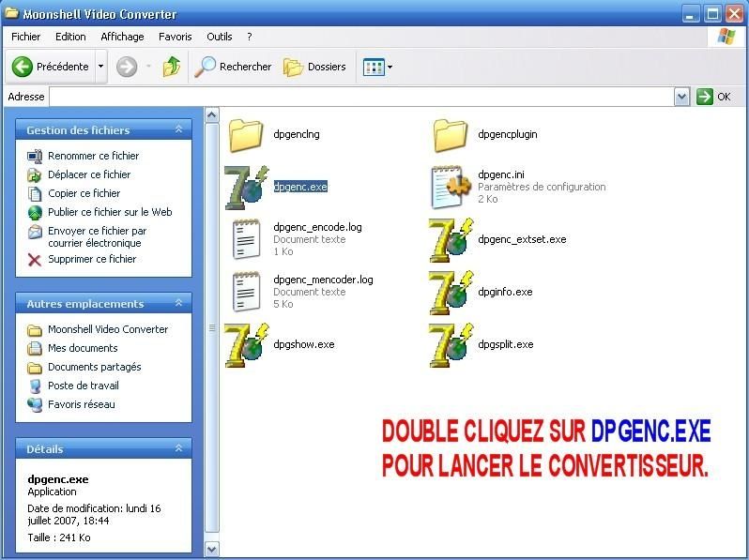Click the Poste de travail computer icon
The height and width of the screenshot is (560, 749).
click(x=35, y=386)
